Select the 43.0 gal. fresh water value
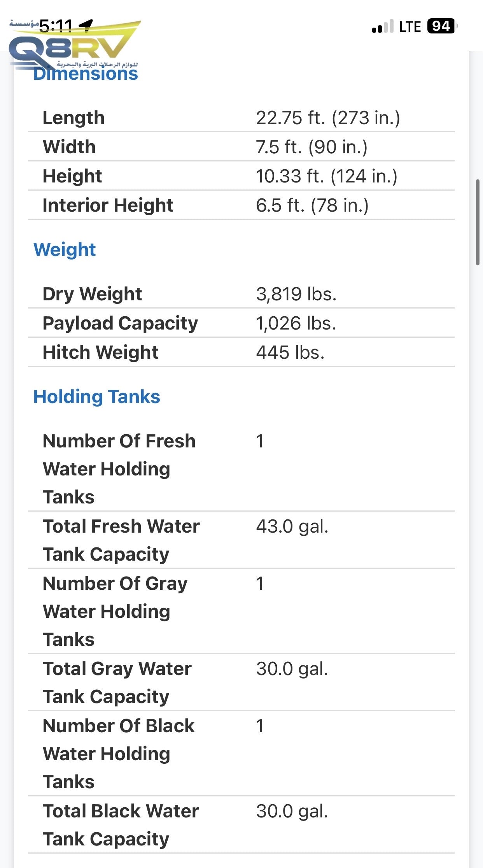The image size is (483, 868). tap(292, 527)
